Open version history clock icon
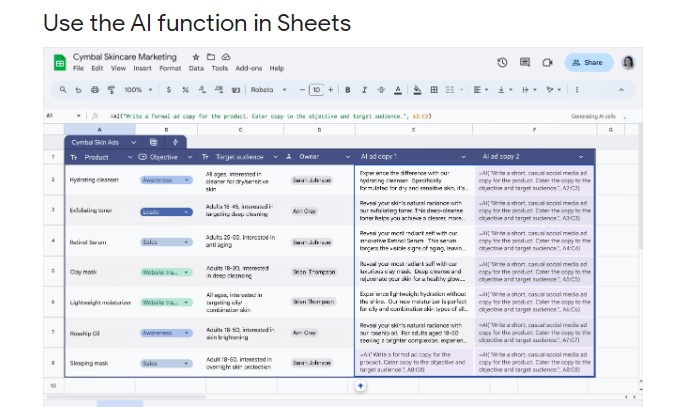The width and height of the screenshot is (695, 407). 502,63
